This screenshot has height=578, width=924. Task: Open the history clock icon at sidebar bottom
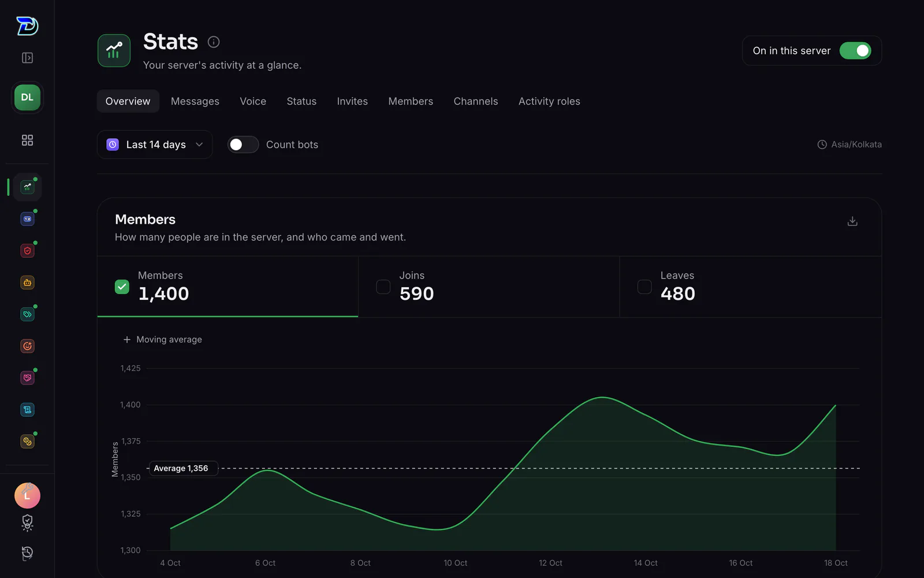pos(27,553)
